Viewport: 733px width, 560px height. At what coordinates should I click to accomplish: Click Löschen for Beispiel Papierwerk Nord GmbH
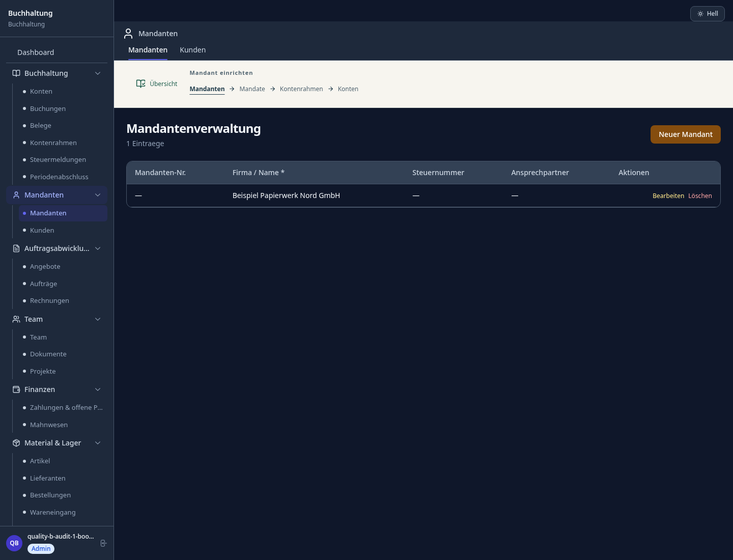[x=700, y=195]
